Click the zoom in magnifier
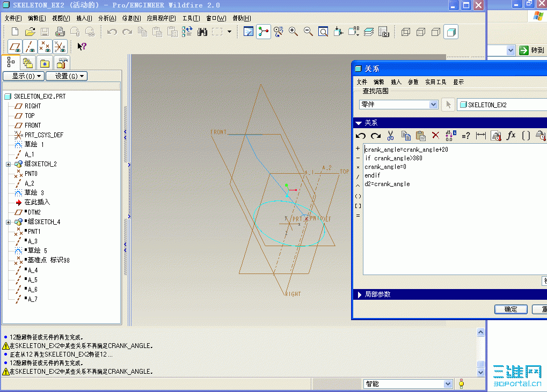The image size is (547, 392). [x=294, y=32]
